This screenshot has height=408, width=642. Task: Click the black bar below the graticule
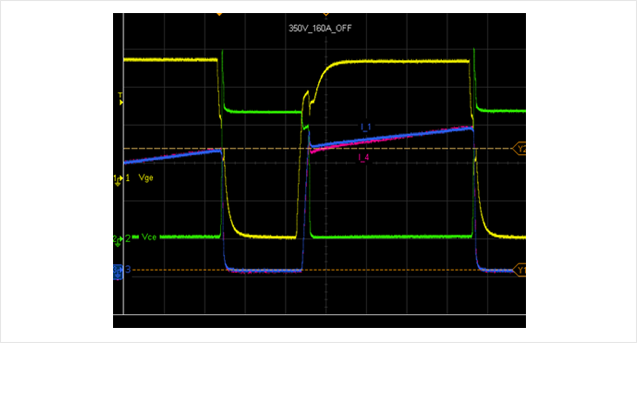pos(319,321)
